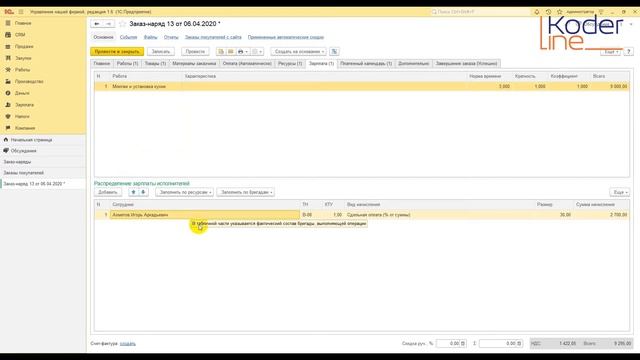Open the CRM section

20,35
